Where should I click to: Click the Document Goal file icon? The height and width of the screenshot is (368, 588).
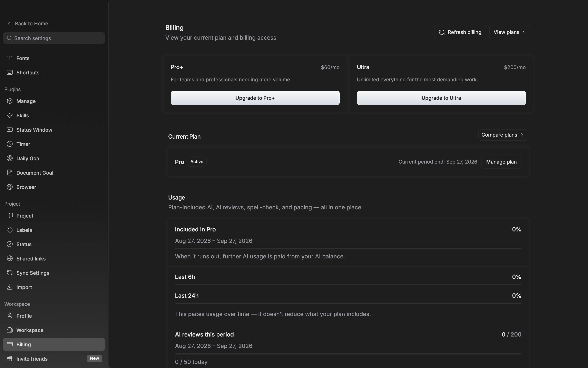click(10, 173)
